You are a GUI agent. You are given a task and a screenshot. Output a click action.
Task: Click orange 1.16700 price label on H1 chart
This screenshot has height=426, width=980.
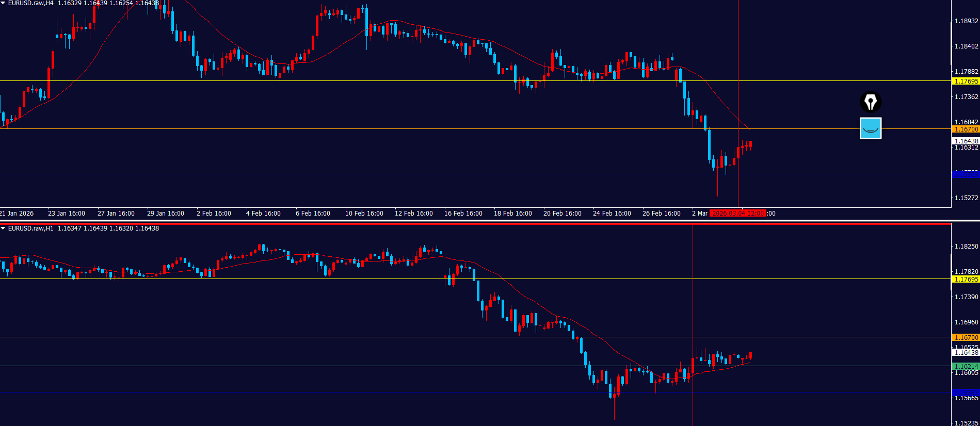click(x=966, y=338)
